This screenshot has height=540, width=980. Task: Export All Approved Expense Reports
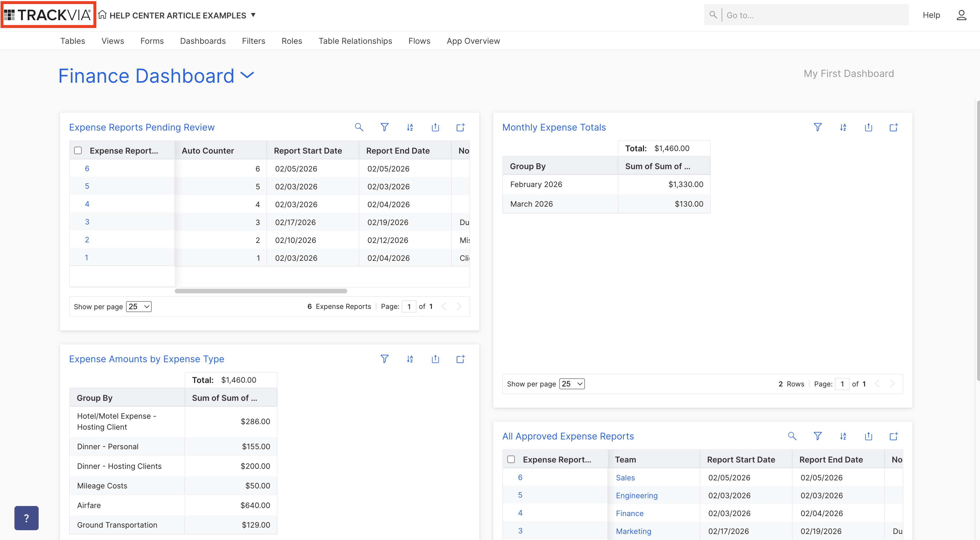pyautogui.click(x=869, y=436)
